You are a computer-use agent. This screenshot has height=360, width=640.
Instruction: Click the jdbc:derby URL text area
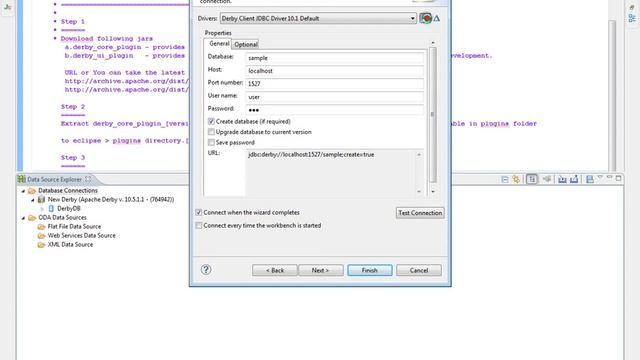point(331,173)
